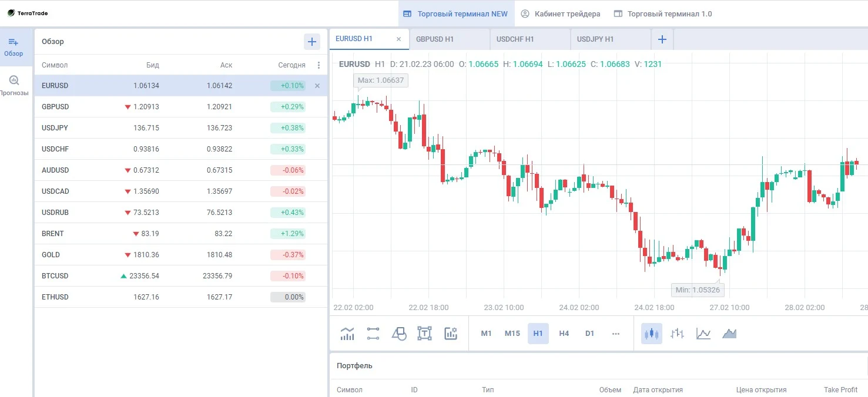Click the Цена открытия column header
The image size is (868, 397).
pyautogui.click(x=761, y=390)
